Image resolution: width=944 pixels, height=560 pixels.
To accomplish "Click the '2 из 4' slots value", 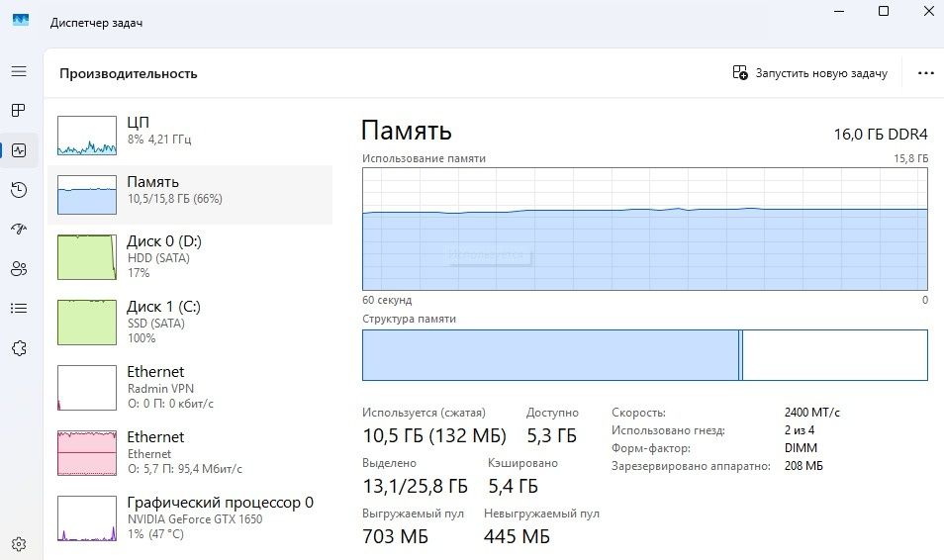I will (x=799, y=430).
